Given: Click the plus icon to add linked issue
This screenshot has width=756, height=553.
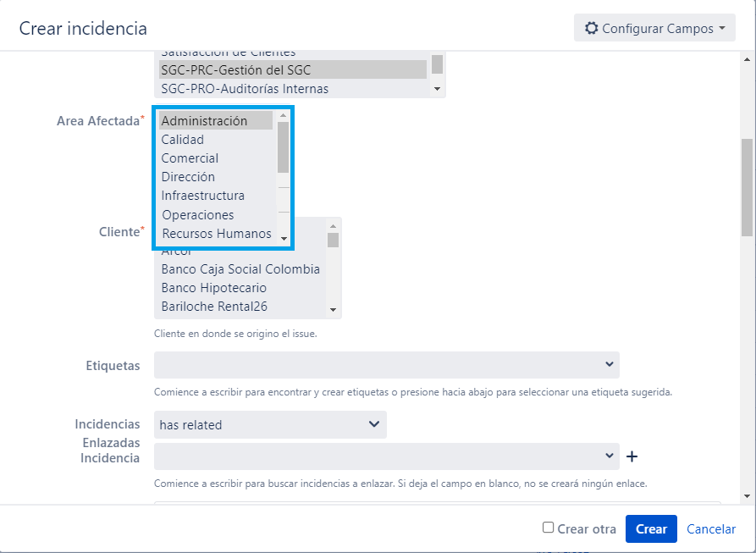Looking at the screenshot, I should (x=632, y=456).
